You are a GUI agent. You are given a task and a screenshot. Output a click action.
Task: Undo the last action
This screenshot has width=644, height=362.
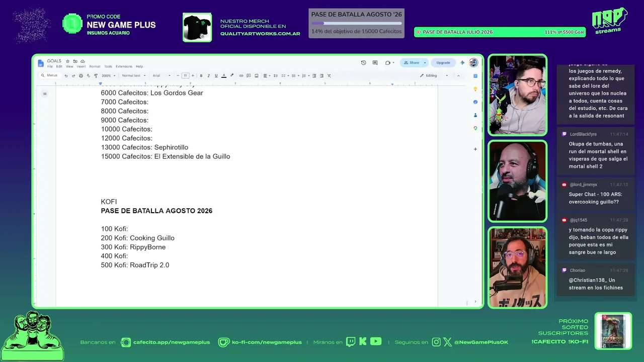coord(66,76)
